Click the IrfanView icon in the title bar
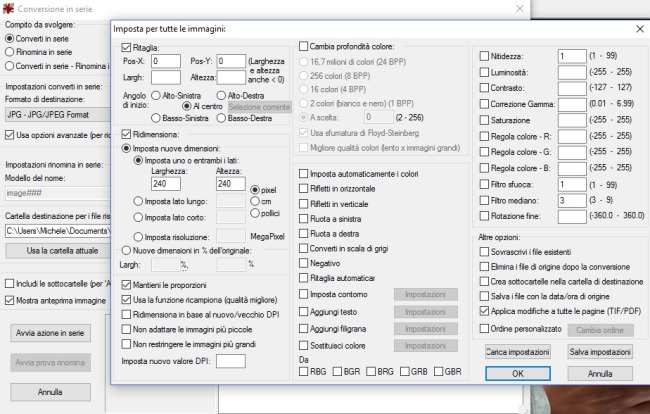 [10, 6]
